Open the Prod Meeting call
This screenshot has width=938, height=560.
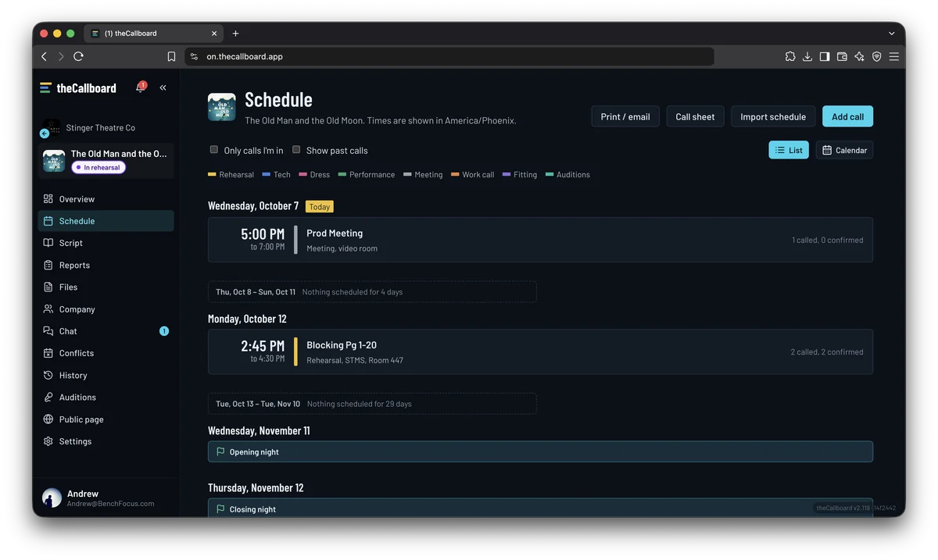tap(540, 240)
